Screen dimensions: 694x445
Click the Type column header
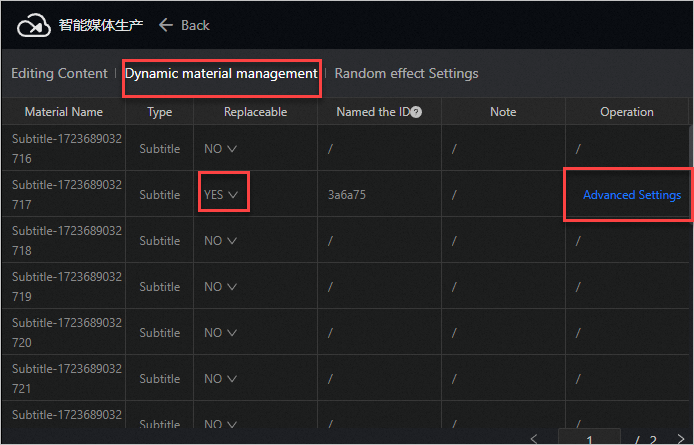pos(160,112)
